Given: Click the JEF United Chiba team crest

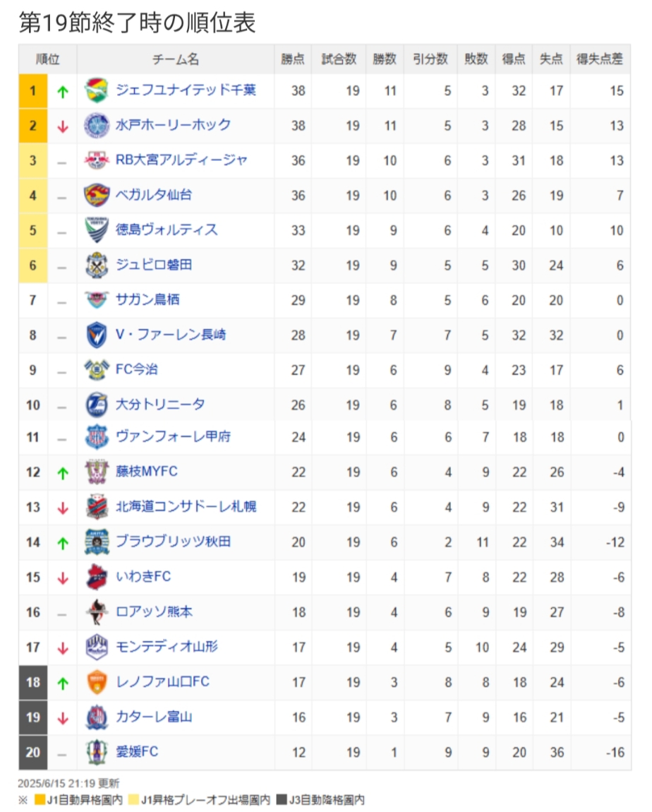Looking at the screenshot, I should [x=96, y=90].
